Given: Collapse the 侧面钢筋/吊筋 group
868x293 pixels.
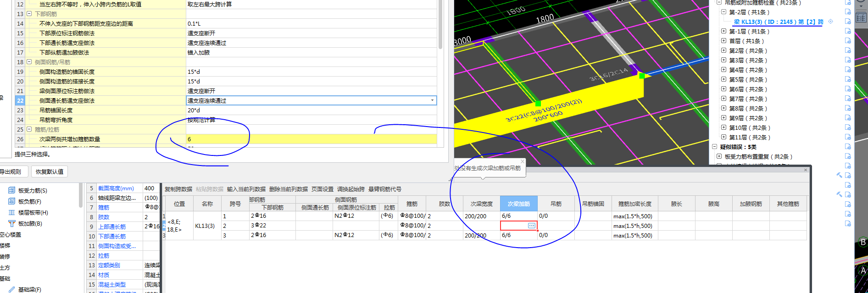Looking at the screenshot, I should click(29, 62).
